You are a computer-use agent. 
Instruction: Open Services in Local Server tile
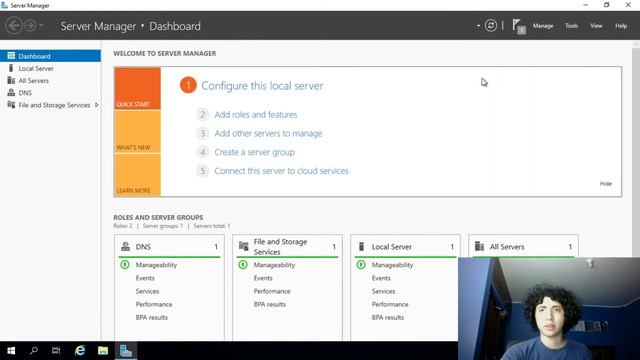(383, 291)
